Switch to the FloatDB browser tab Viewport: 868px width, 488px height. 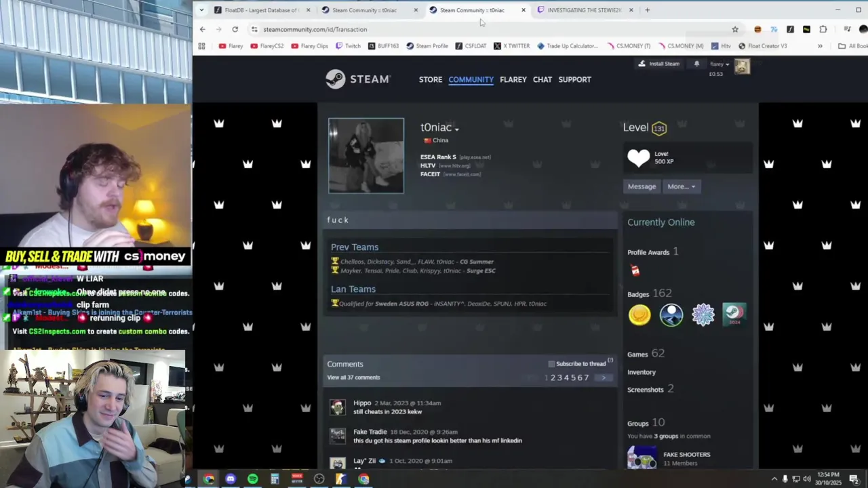click(x=261, y=10)
